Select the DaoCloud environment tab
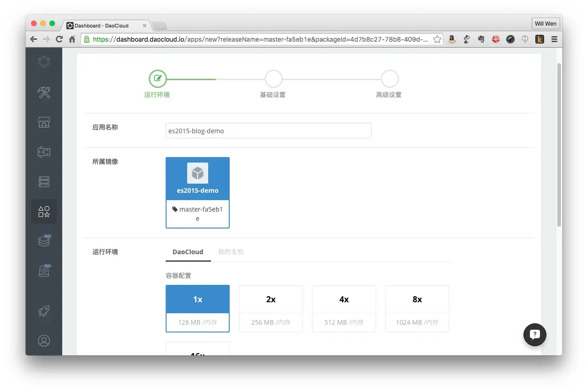This screenshot has height=392, width=588. tap(188, 252)
